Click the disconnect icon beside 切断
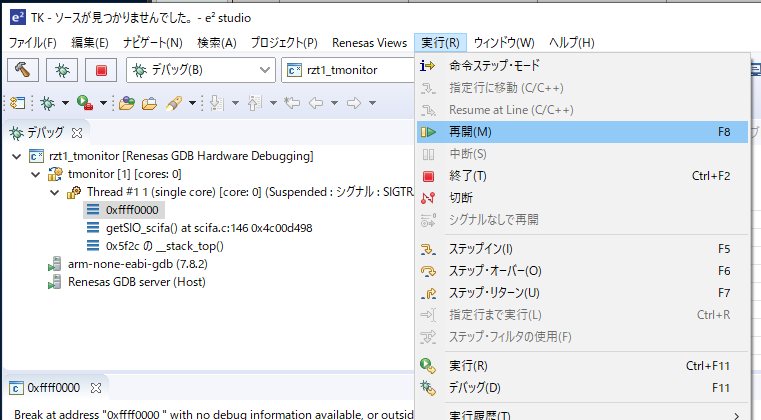This screenshot has width=761, height=420. click(x=428, y=198)
